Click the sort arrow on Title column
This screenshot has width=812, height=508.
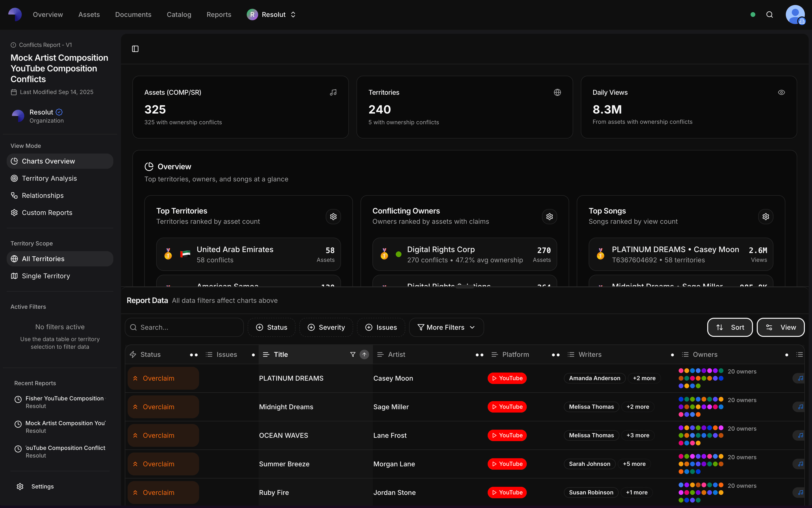pyautogui.click(x=365, y=354)
